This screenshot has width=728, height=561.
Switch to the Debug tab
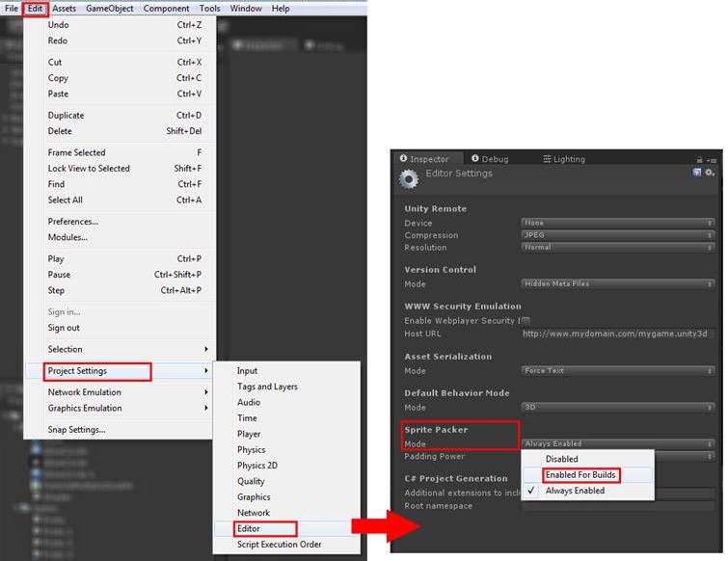tap(490, 159)
